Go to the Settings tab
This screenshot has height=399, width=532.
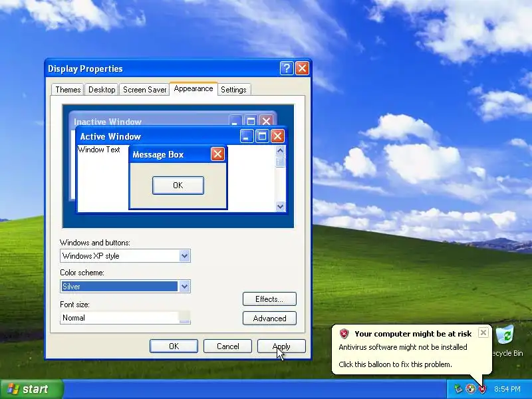[x=233, y=90]
